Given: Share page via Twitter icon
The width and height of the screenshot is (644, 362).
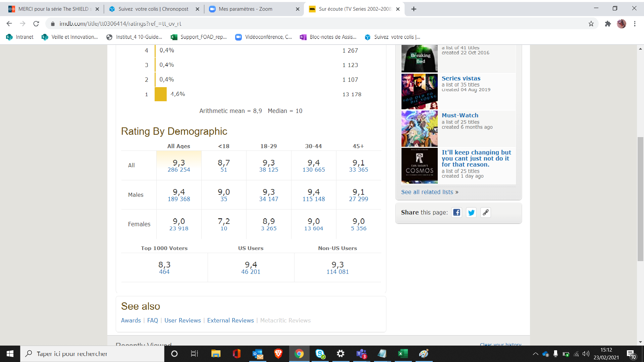Looking at the screenshot, I should tap(471, 213).
